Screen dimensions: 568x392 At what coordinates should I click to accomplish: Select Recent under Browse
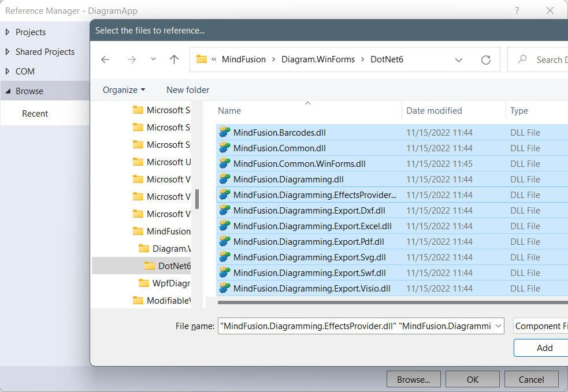(x=35, y=114)
